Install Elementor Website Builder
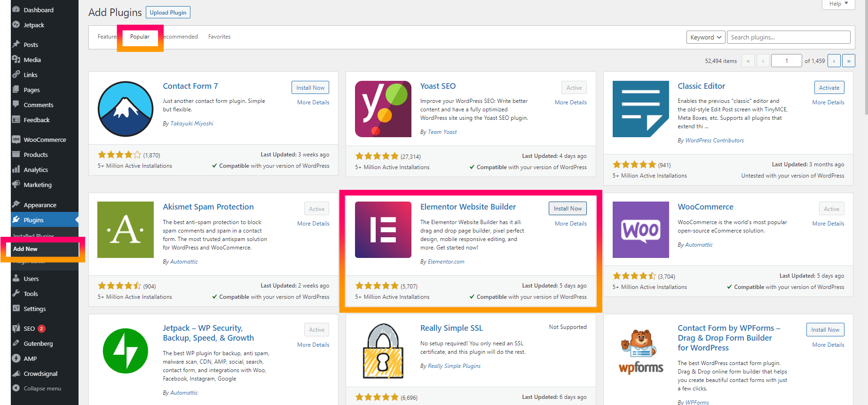The width and height of the screenshot is (868, 405). [x=568, y=208]
